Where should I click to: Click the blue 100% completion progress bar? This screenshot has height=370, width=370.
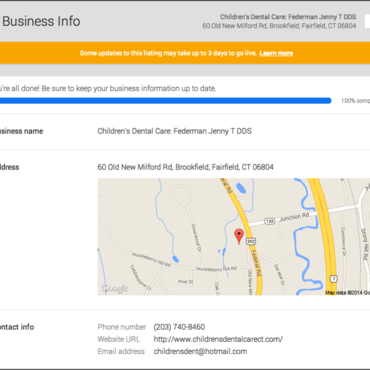[x=166, y=101]
